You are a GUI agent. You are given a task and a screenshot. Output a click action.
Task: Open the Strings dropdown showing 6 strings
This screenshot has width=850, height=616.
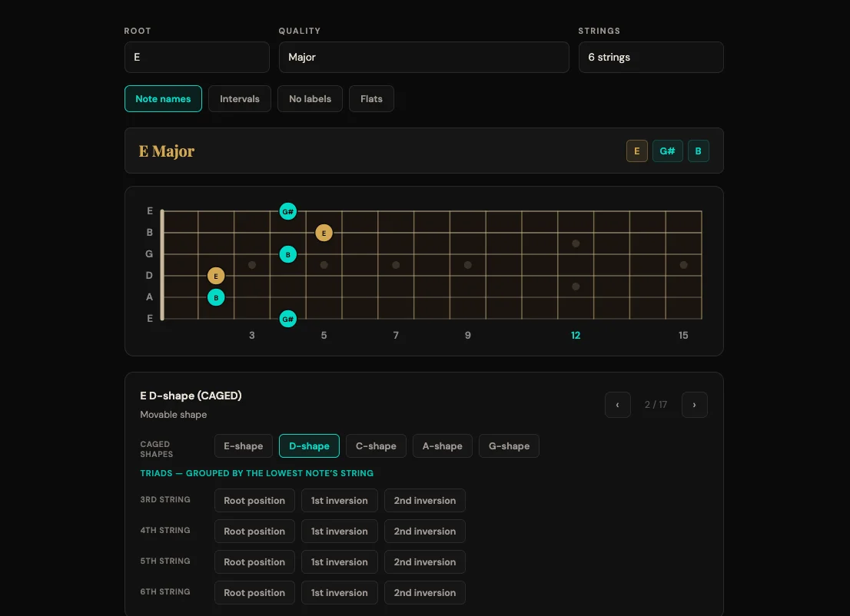point(650,57)
